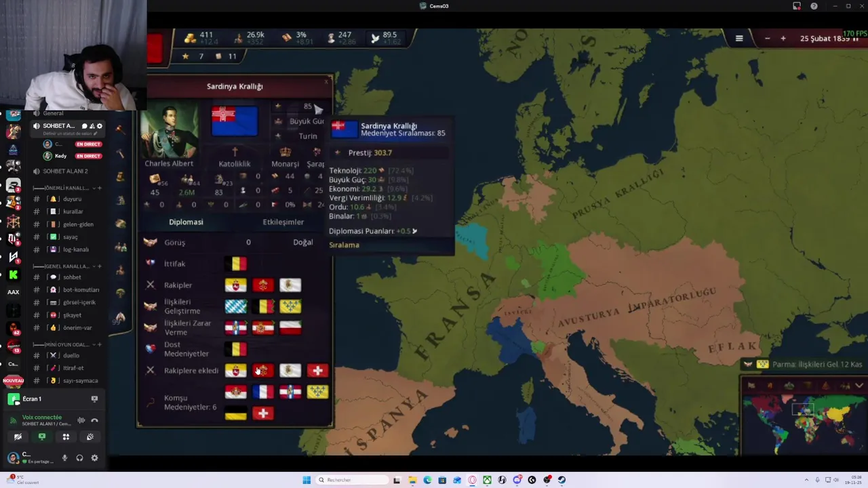Toggle Discord camera button
868x488 pixels.
tap(18, 437)
